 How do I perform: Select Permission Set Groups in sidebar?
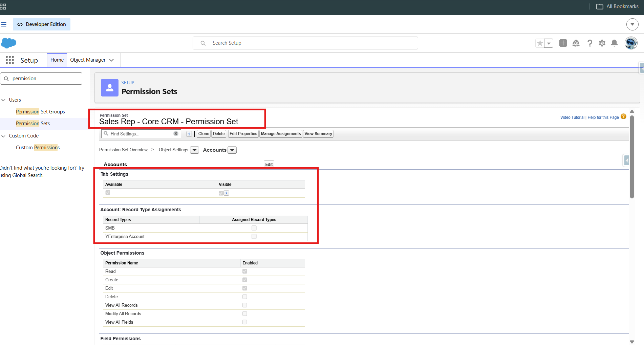tap(40, 112)
